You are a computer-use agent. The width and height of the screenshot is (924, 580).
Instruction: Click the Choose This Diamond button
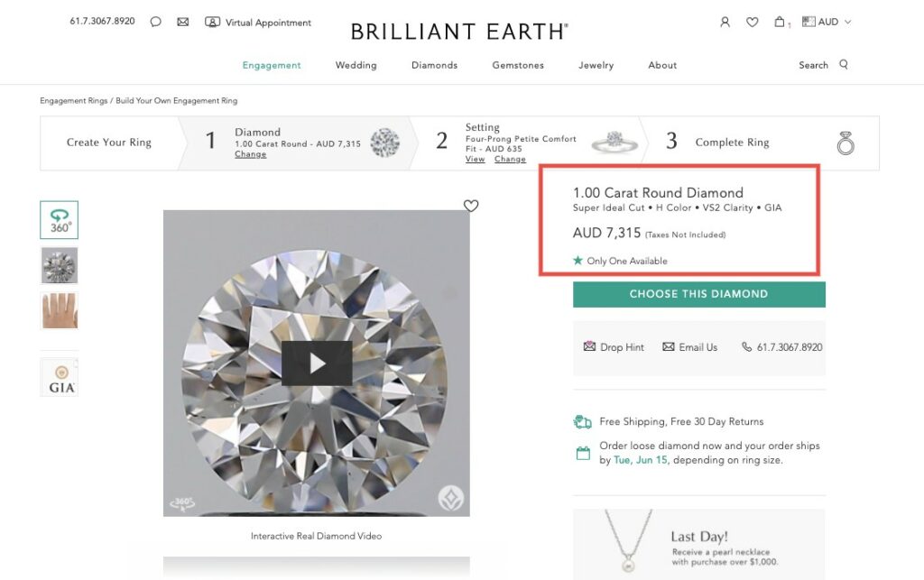(x=698, y=294)
